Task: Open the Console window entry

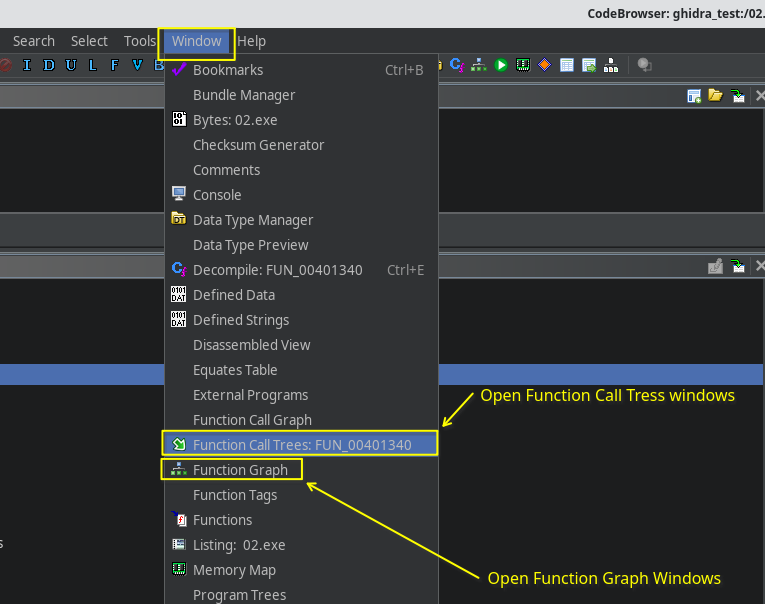Action: point(301,195)
